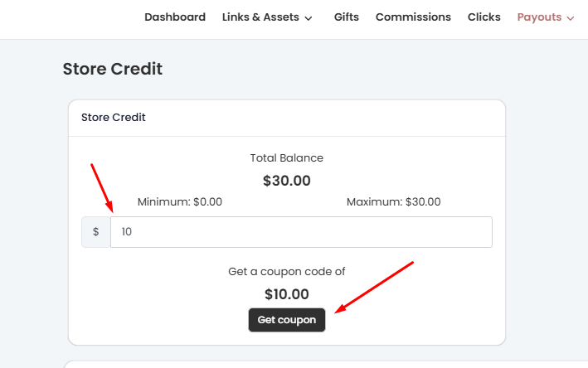Click the Store Credit page heading
Image resolution: width=588 pixels, height=368 pixels.
click(x=113, y=69)
